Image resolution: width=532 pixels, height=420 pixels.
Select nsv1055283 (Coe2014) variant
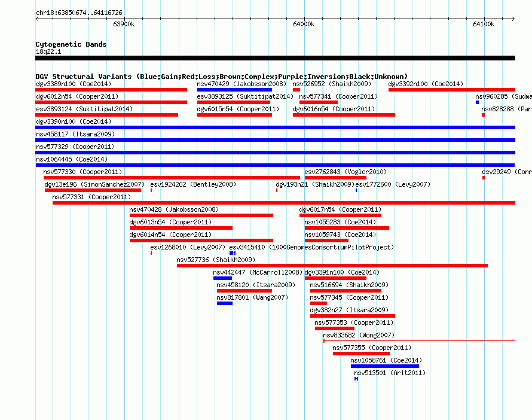(347, 228)
